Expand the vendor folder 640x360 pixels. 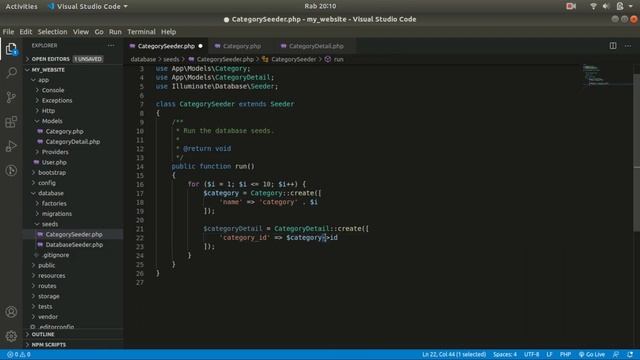(48, 317)
